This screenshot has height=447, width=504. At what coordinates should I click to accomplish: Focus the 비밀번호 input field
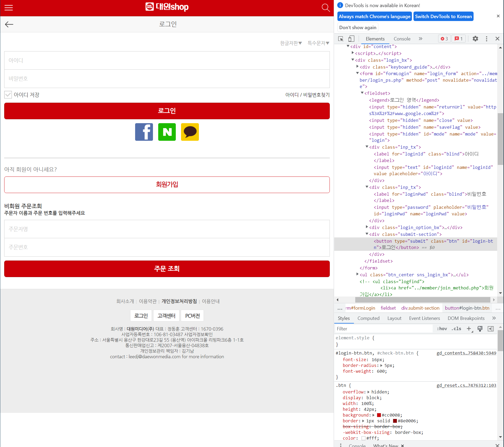167,79
